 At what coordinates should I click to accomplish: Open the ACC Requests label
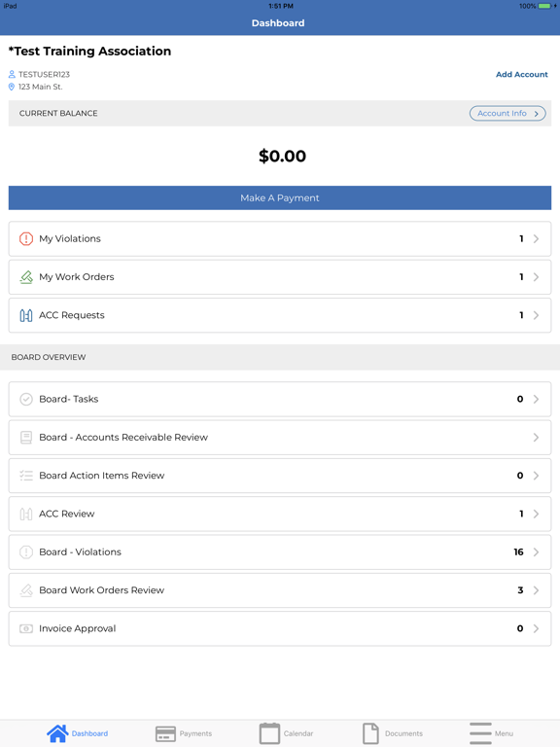pos(71,315)
